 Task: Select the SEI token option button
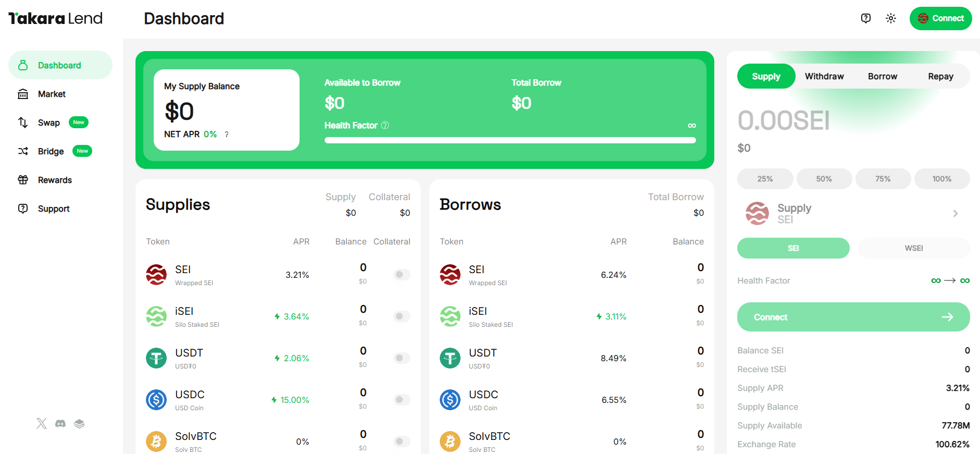point(793,248)
